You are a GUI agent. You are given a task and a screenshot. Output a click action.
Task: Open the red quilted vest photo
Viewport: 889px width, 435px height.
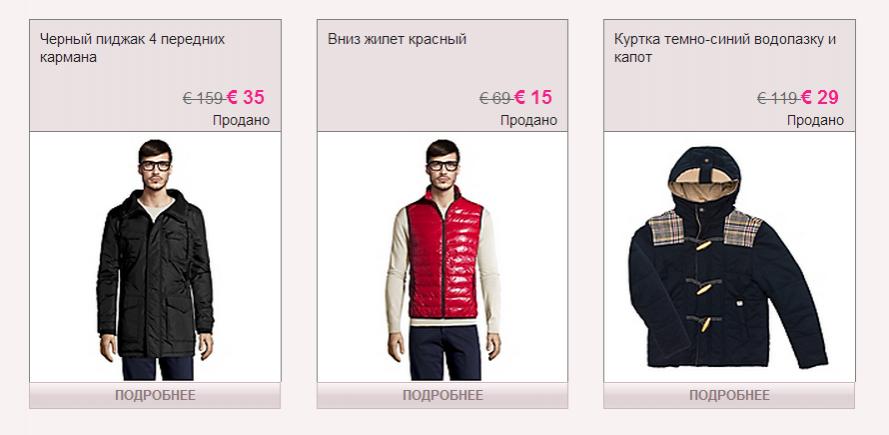(442, 257)
